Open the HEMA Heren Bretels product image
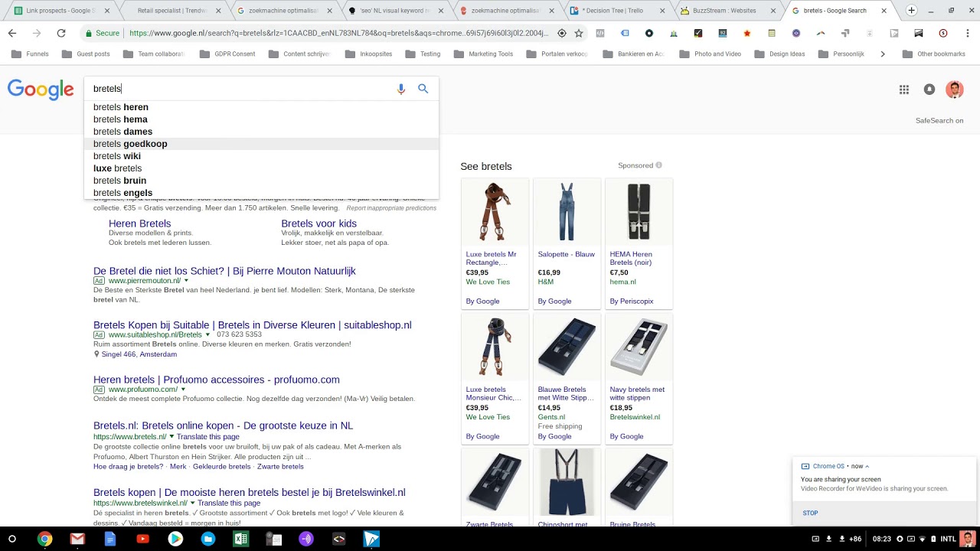980x551 pixels. click(x=639, y=213)
